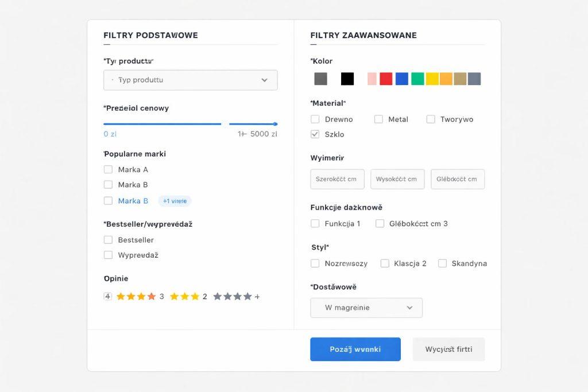588x392 pixels.
Task: Select the yellow color swatch
Action: (432, 79)
